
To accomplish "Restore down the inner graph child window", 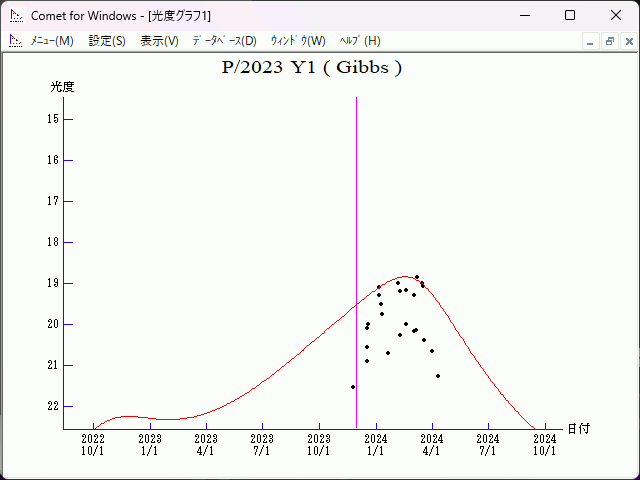I will click(x=609, y=41).
